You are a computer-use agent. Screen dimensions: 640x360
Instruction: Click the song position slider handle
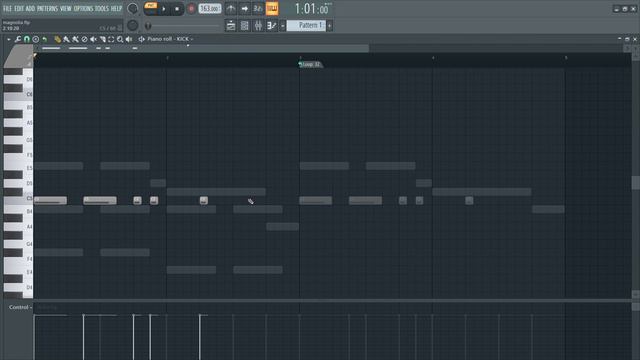[148, 26]
